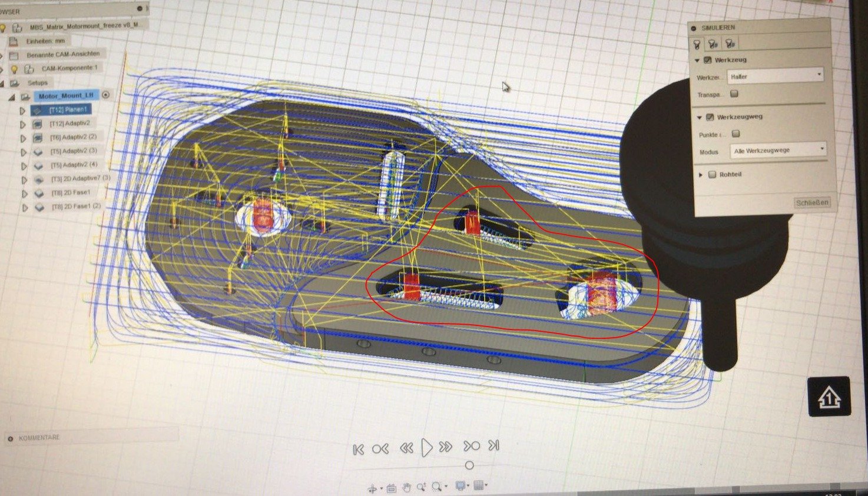Viewport: 868px width, 496px height.
Task: Switch to the third Simulieren tab
Action: (x=730, y=43)
